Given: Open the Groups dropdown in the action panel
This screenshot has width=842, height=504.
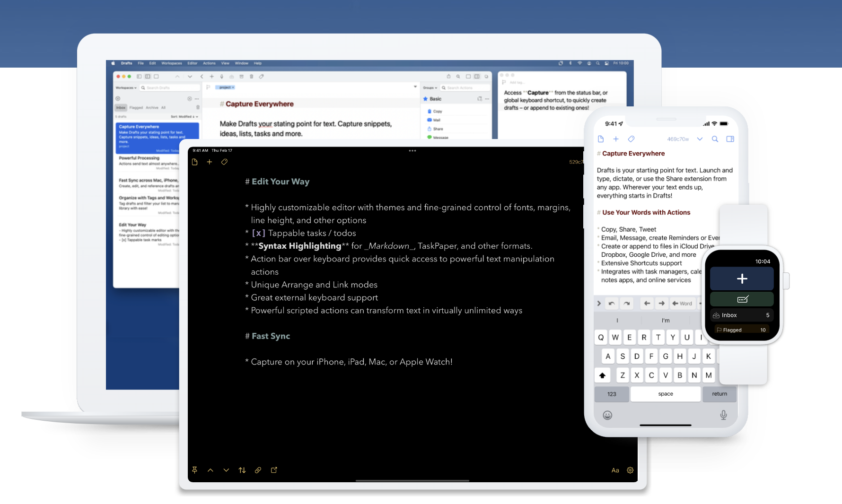Looking at the screenshot, I should coord(430,88).
